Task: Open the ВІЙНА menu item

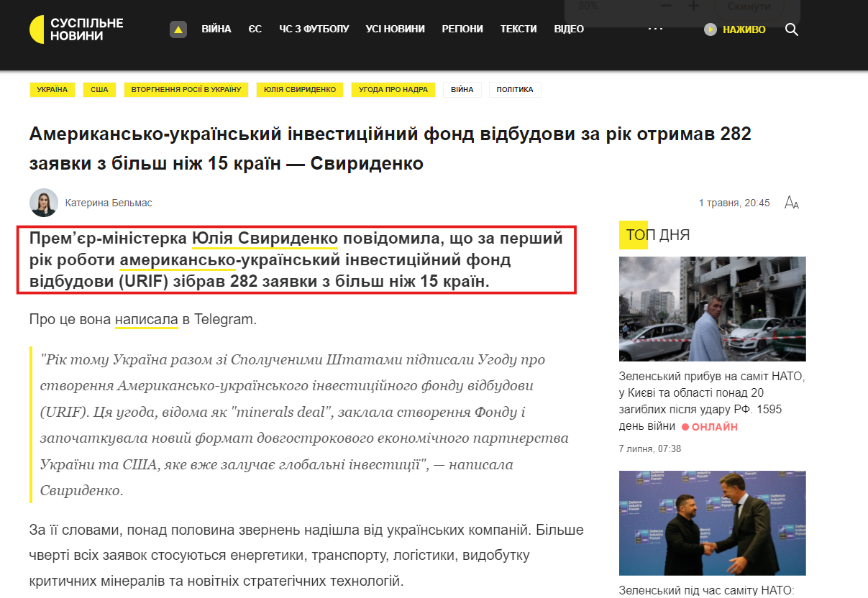Action: click(x=216, y=29)
